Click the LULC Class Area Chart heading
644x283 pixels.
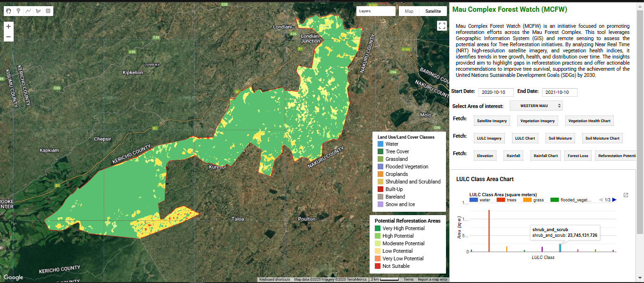[x=485, y=179]
